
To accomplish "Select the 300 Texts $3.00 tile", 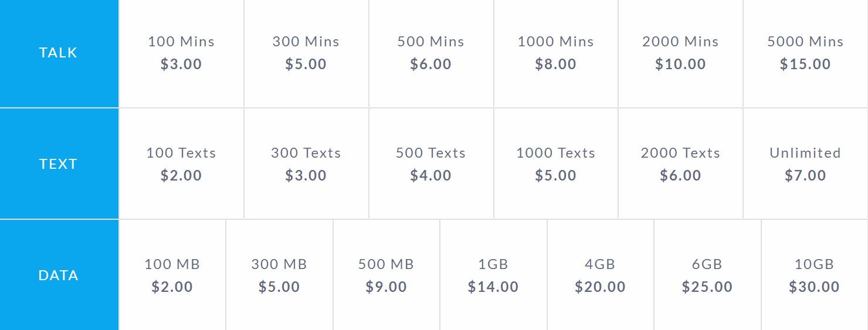I will tap(306, 164).
